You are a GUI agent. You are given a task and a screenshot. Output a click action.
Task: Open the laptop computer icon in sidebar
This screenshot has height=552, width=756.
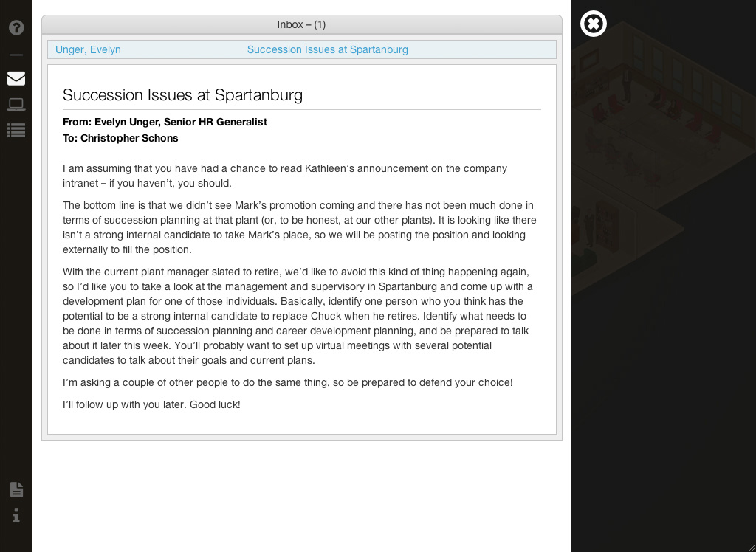[x=16, y=105]
